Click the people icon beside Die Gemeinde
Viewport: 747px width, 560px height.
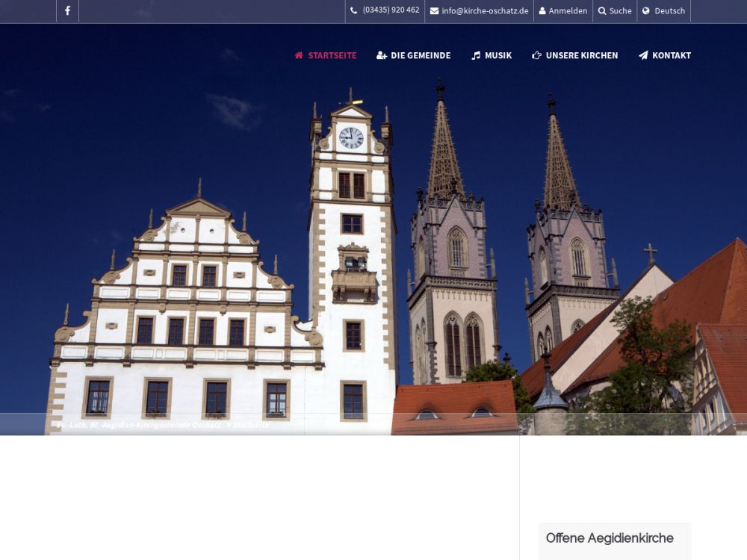382,55
